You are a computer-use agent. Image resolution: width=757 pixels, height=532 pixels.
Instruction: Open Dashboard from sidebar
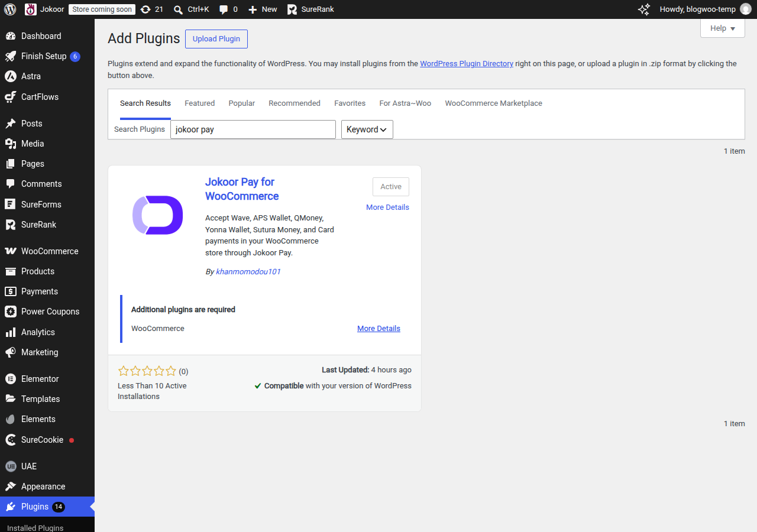[x=47, y=36]
